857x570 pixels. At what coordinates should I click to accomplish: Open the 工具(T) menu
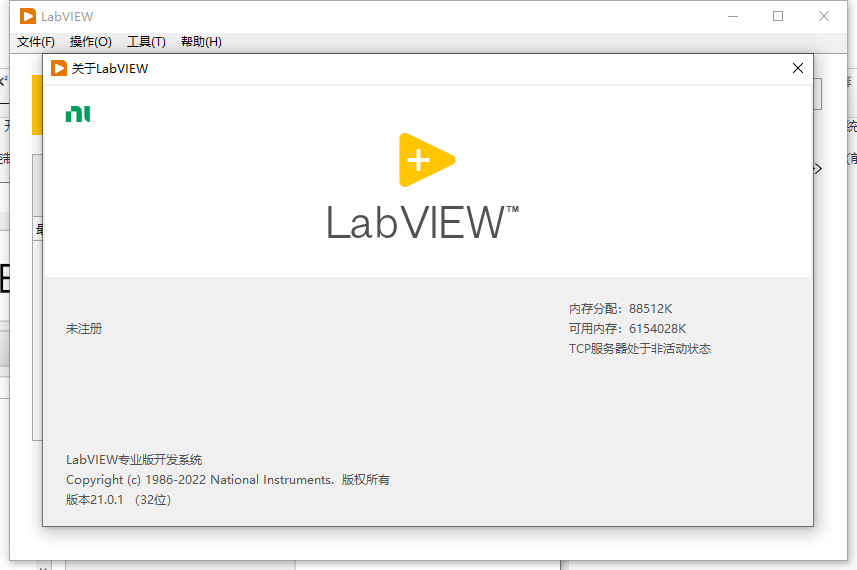(146, 42)
